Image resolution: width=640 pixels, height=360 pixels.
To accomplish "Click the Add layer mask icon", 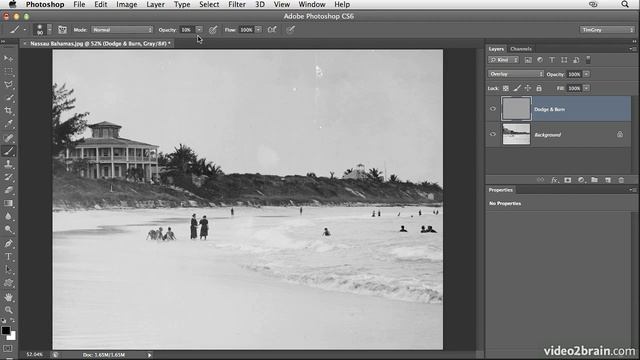I will (568, 180).
